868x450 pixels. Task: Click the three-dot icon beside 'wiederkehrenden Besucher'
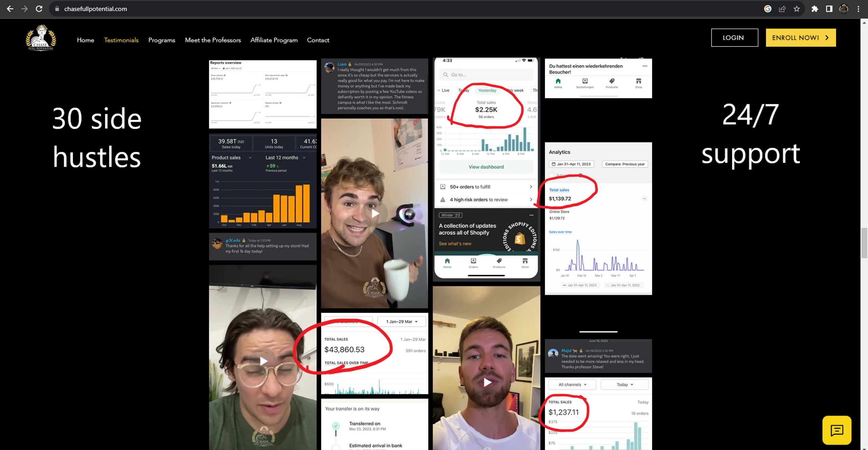pos(645,66)
